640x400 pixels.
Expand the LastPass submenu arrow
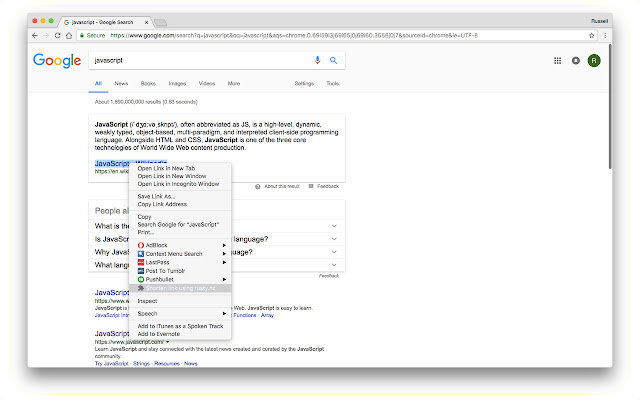(224, 262)
